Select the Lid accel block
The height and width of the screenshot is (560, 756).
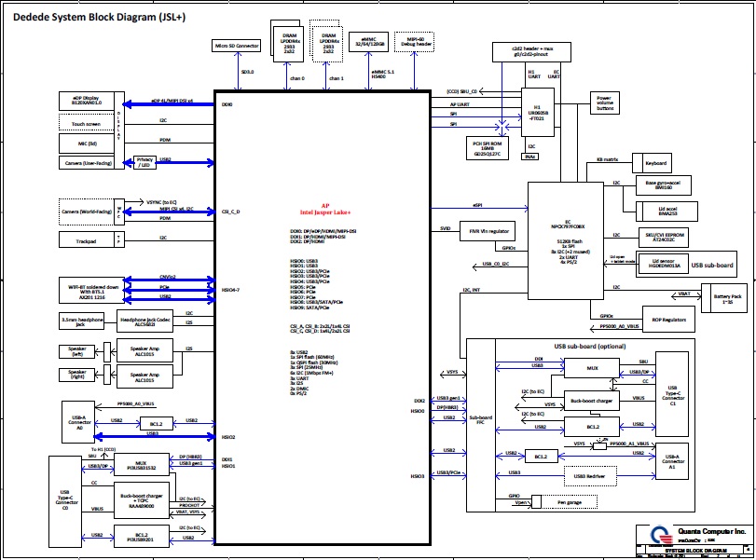pyautogui.click(x=667, y=212)
